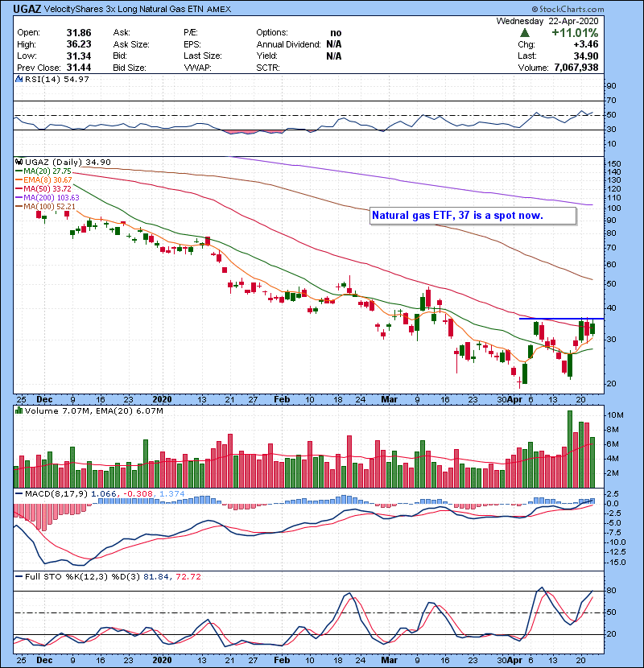Click the Low value 31.34
644x668 pixels.
click(79, 56)
